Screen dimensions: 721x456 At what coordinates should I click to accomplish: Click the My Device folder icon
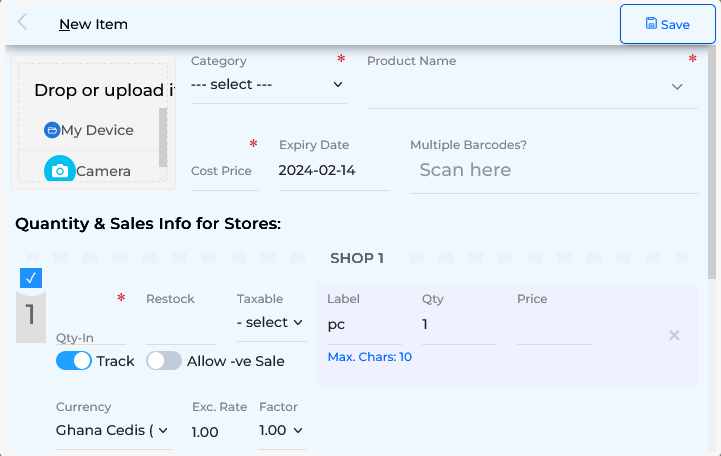52,130
